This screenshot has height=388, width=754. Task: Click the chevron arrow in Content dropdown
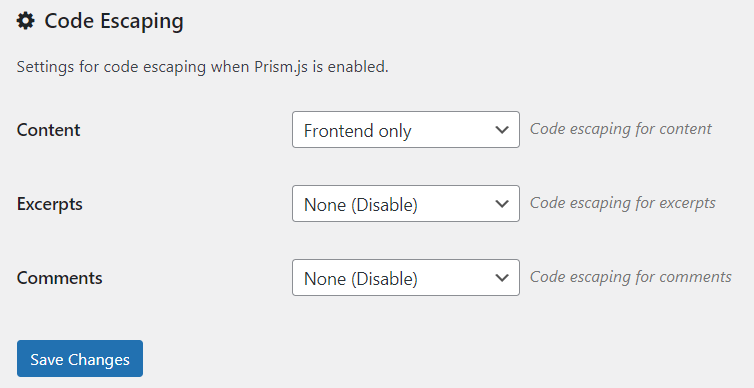pyautogui.click(x=502, y=130)
